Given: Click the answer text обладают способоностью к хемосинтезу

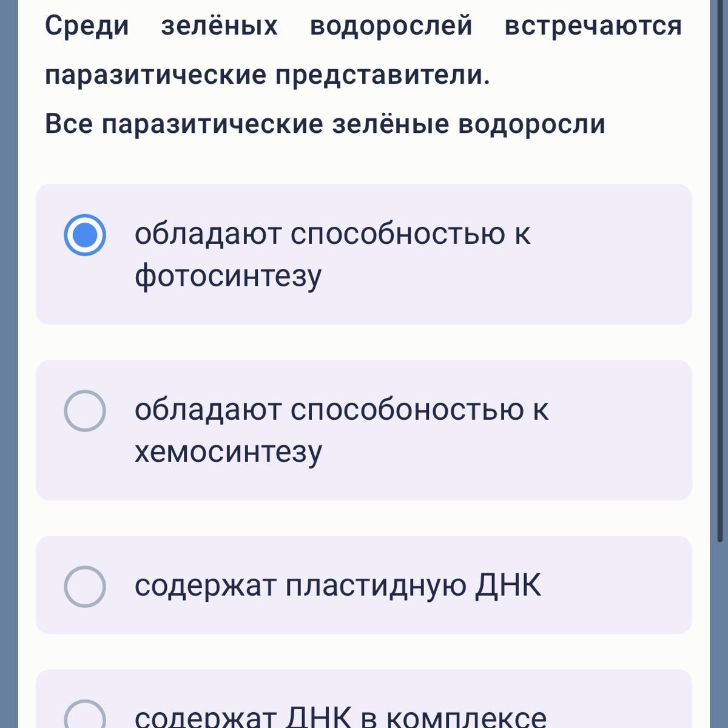Looking at the screenshot, I should [x=342, y=430].
